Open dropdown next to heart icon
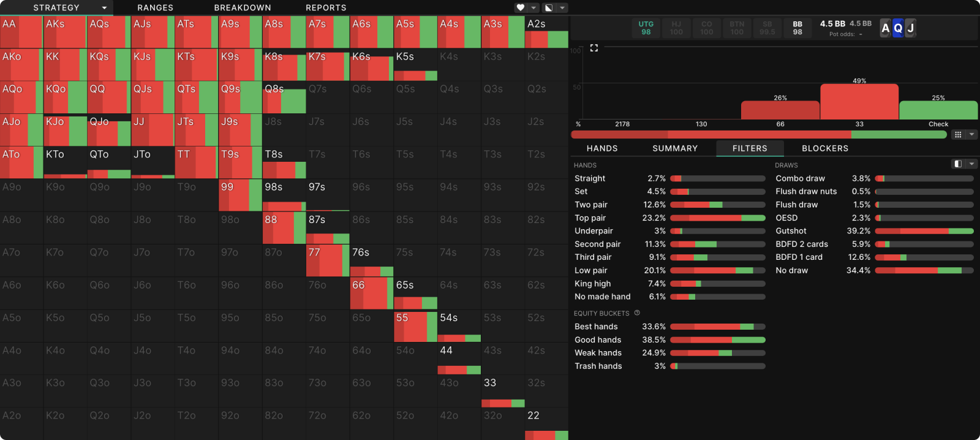Viewport: 980px width, 440px height. pos(534,8)
